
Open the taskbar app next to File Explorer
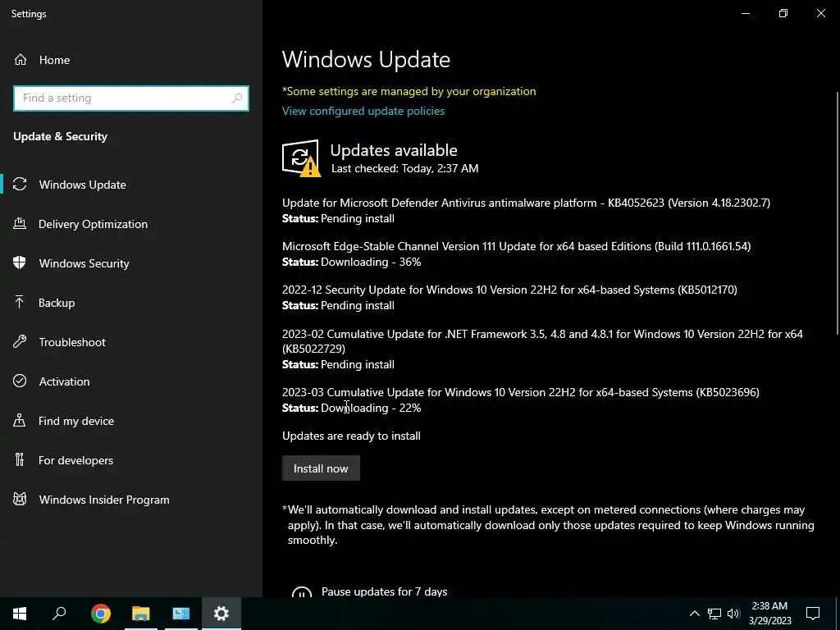coord(181,614)
